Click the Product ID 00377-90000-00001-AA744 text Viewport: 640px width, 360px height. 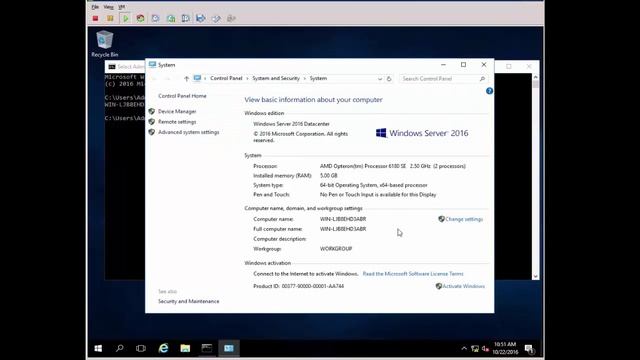pos(298,286)
